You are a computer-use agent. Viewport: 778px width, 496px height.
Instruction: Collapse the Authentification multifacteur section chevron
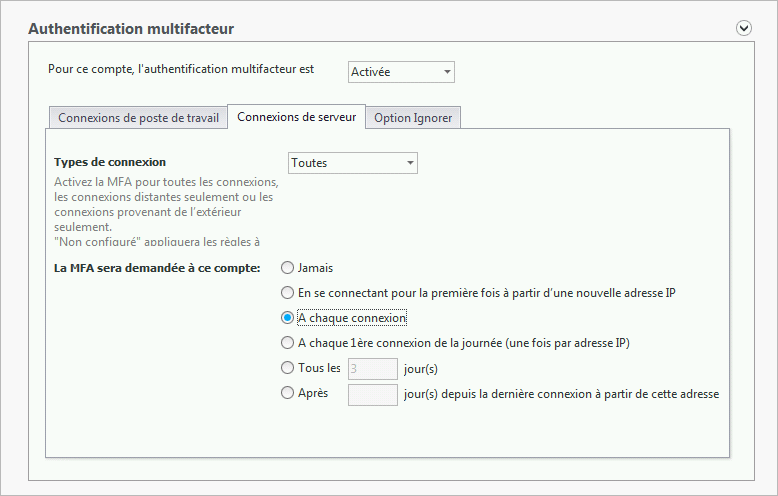[743, 28]
